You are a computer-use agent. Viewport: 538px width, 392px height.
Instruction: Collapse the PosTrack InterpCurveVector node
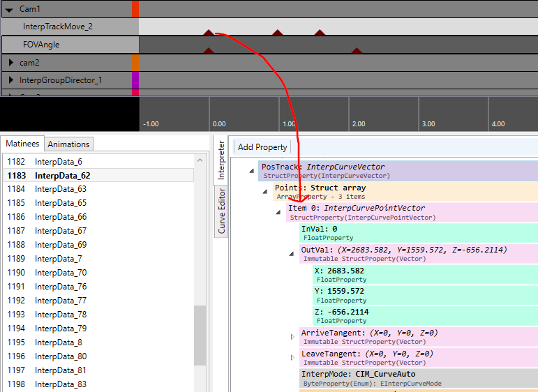(x=251, y=170)
